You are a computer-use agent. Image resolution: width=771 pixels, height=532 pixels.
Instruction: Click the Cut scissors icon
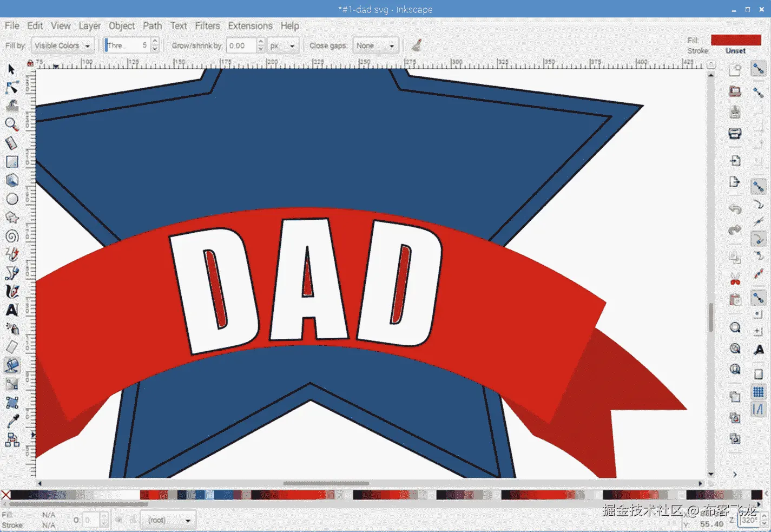[x=735, y=280]
